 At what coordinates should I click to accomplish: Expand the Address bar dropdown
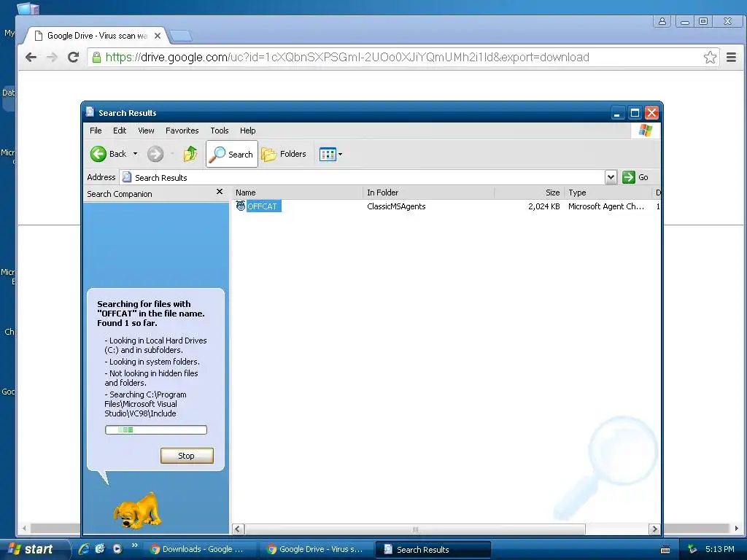611,177
